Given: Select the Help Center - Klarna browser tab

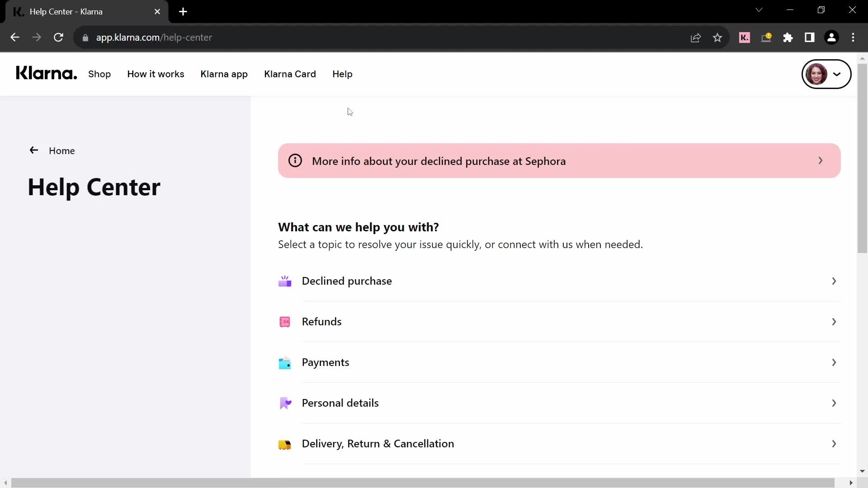Looking at the screenshot, I should 87,12.
